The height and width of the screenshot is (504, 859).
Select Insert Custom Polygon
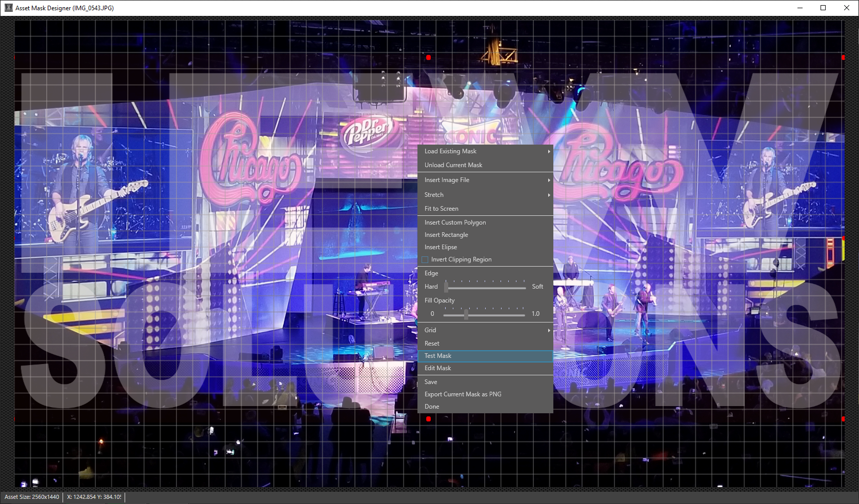pyautogui.click(x=485, y=223)
